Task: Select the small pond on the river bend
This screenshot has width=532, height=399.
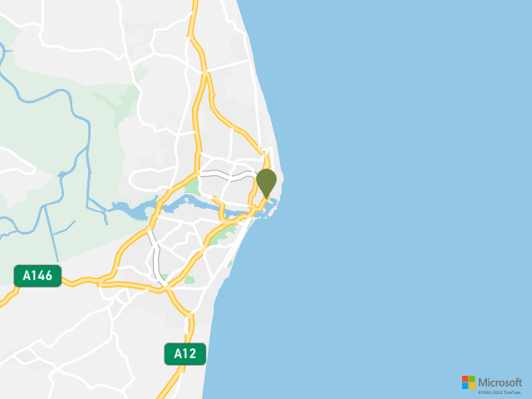Action: pos(62,175)
